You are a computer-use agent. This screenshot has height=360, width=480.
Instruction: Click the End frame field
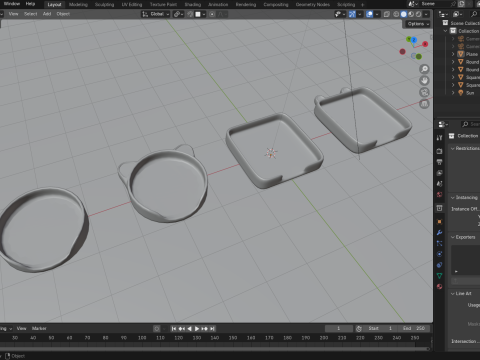coord(415,329)
